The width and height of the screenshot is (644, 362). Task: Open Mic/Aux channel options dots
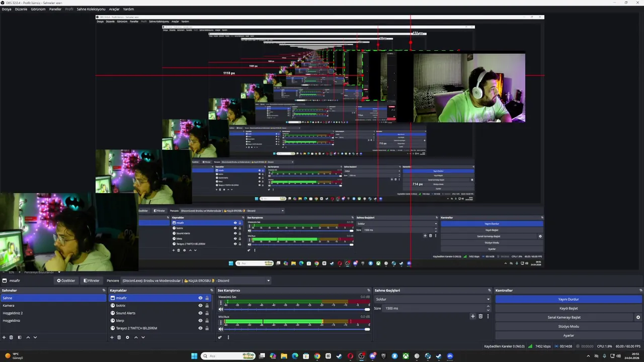click(220, 323)
